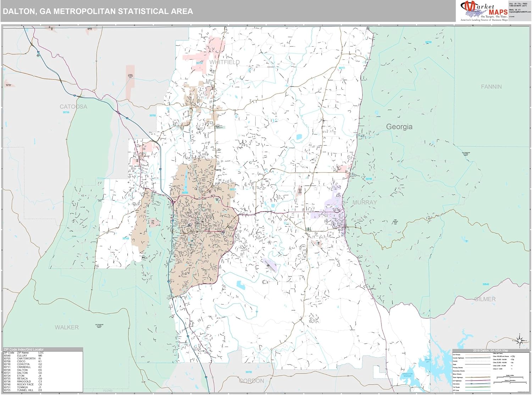The image size is (532, 395).
Task: Click the '2018 Dalton, GA MSA Map' legend header
Action: (491, 351)
